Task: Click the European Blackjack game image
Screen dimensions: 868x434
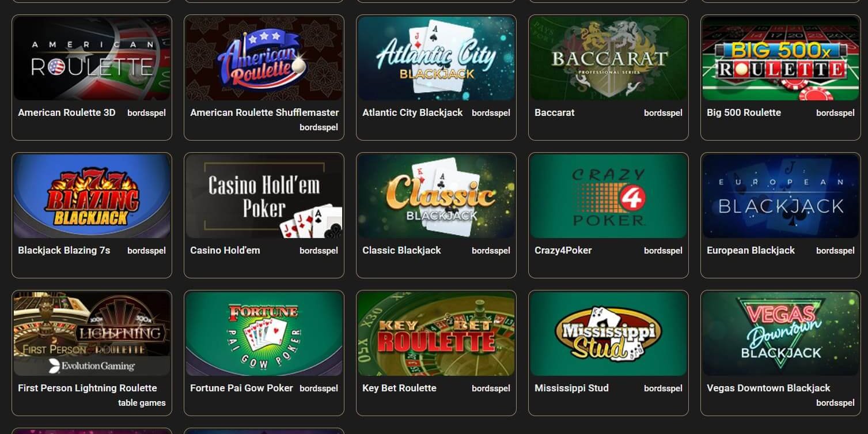Action: (780, 197)
